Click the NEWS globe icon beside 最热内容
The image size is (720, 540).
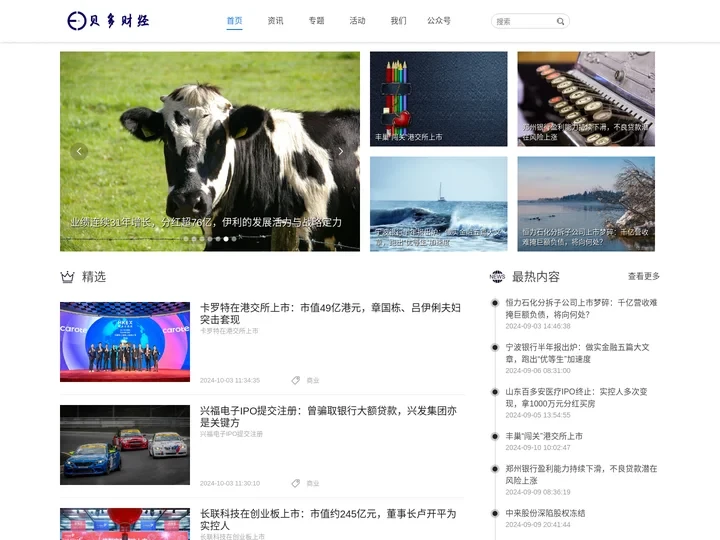(x=497, y=276)
